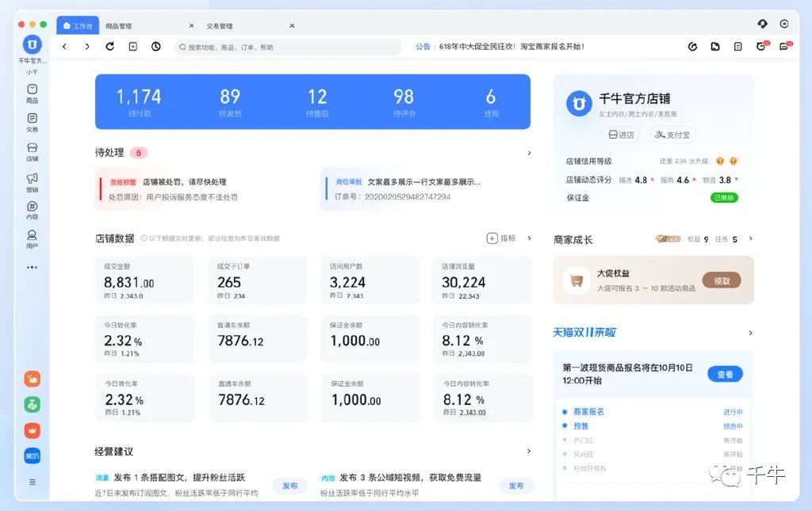Viewport: 812px width, 511px height.
Task: Add a metric with the 指标 button
Action: point(501,238)
